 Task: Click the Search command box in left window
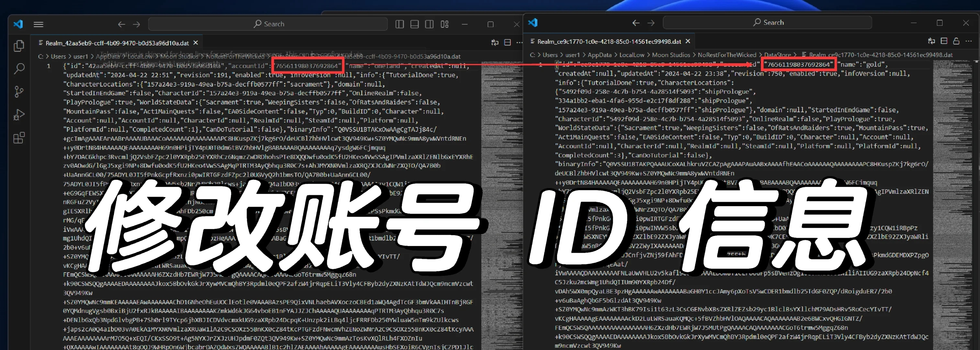(x=268, y=24)
